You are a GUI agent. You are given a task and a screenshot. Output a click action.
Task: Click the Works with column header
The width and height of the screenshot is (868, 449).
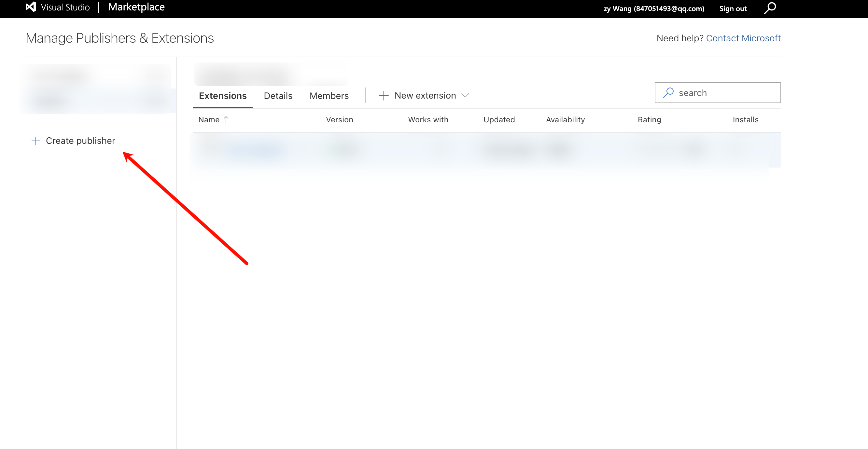click(428, 120)
